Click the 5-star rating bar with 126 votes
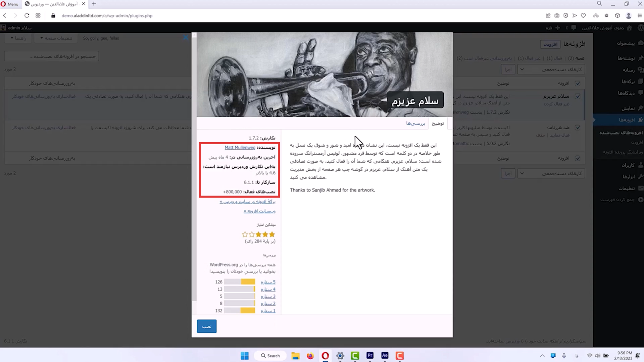The image size is (644, 362). click(240, 282)
